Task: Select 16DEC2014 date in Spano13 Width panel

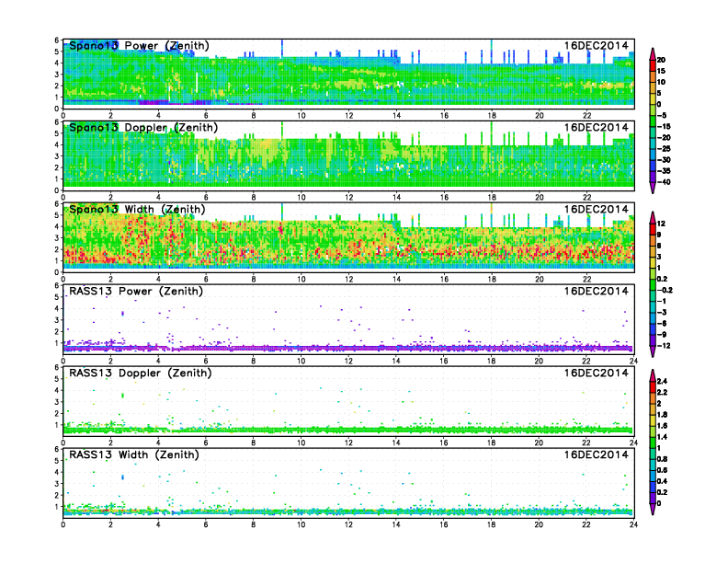Action: tap(597, 209)
